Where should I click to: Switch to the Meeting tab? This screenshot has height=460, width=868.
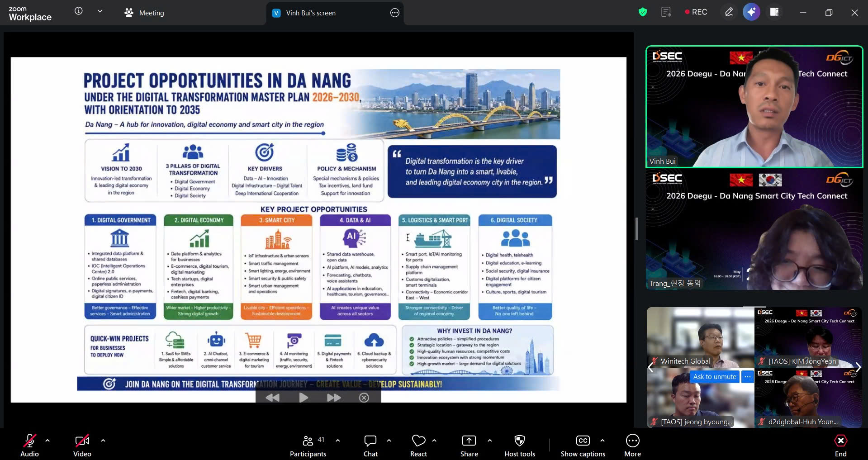tap(144, 13)
